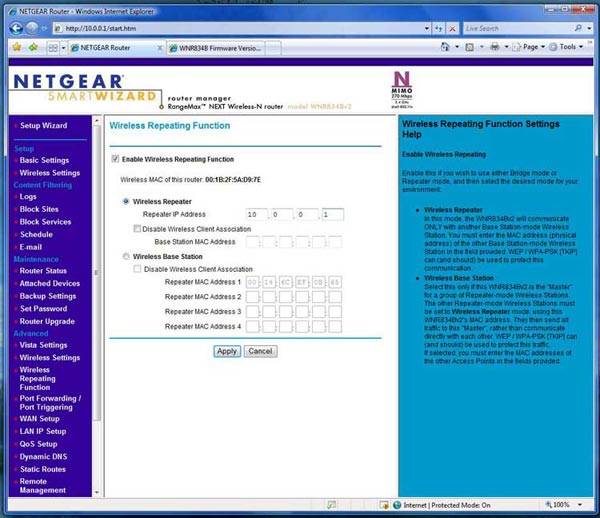Switch to WNR834B Firmware Version tab
The image size is (600, 518).
(217, 48)
